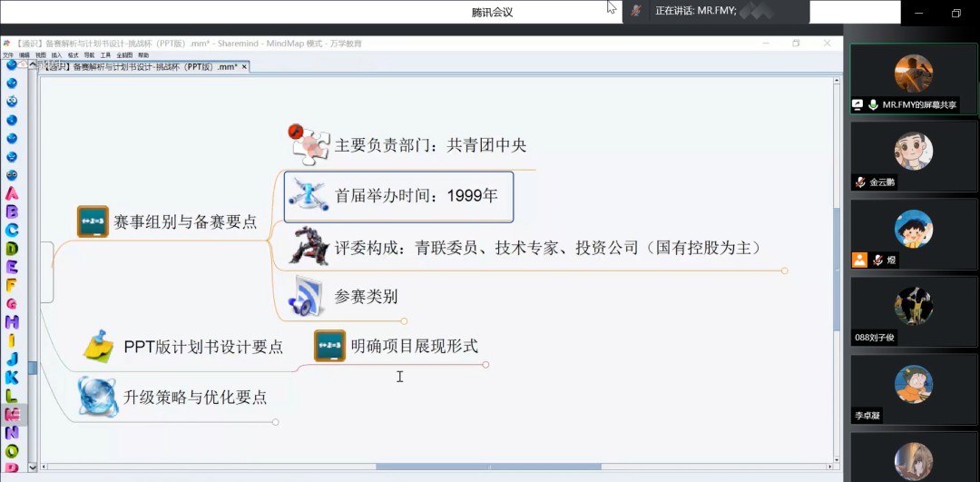The image size is (980, 482).
Task: Select the letter A icon in left toolbar
Action: pos(12,192)
